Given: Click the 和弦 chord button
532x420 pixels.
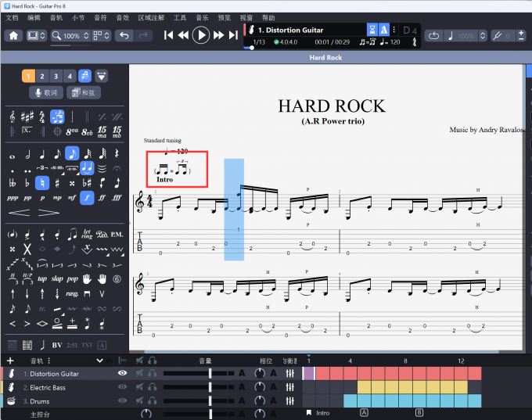Looking at the screenshot, I should click(x=84, y=92).
